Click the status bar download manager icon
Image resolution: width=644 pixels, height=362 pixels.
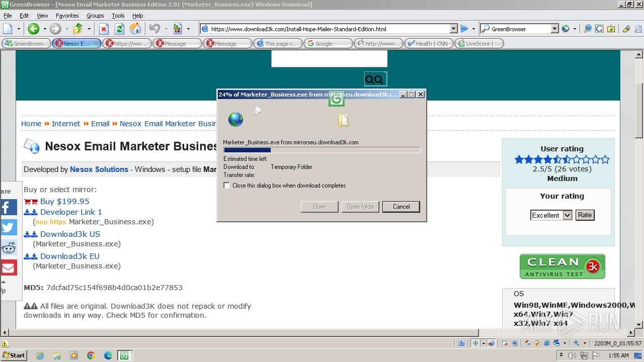tap(461, 343)
